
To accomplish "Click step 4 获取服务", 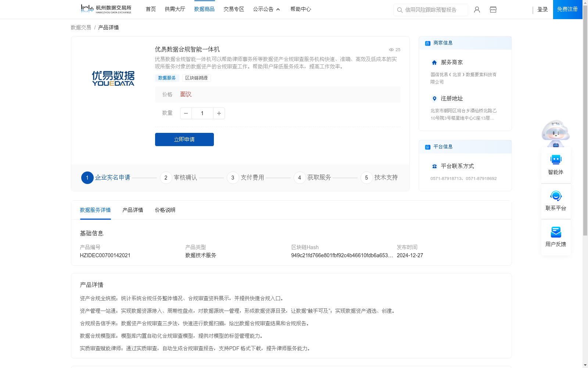I will click(312, 178).
